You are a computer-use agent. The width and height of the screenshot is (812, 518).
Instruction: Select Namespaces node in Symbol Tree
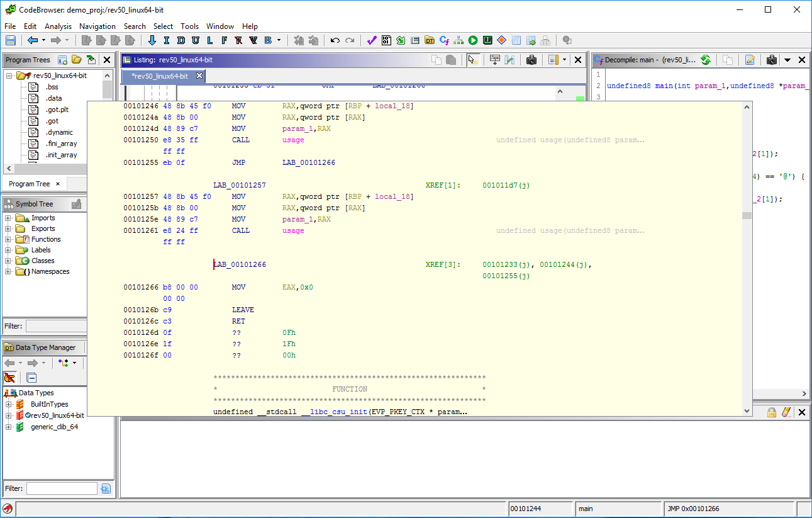click(50, 271)
